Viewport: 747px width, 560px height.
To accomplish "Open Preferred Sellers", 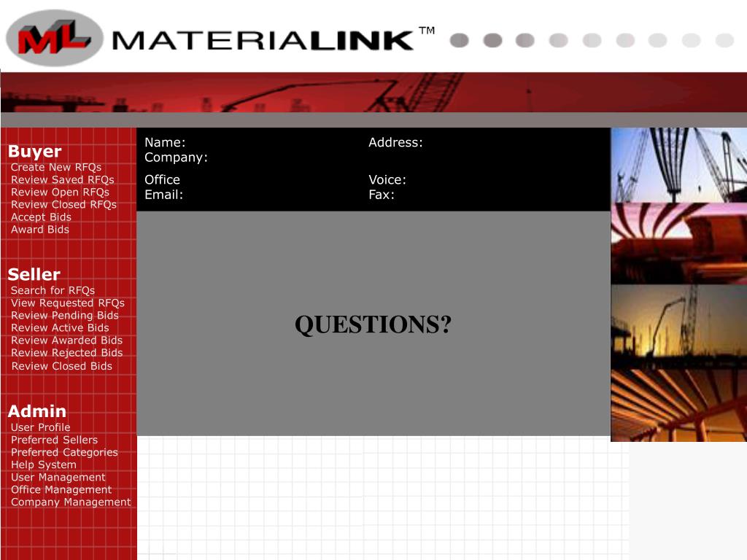I will click(x=54, y=440).
